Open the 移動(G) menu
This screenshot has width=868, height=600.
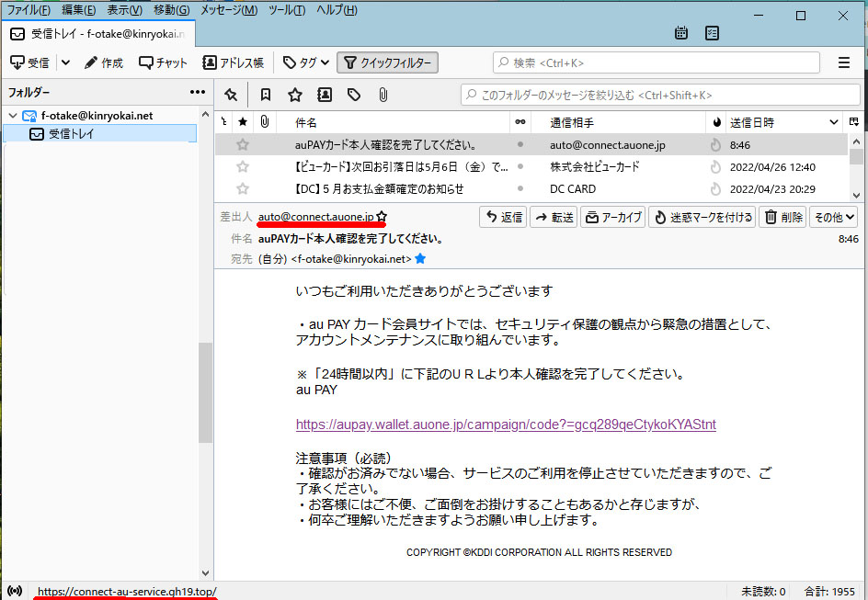coord(172,10)
